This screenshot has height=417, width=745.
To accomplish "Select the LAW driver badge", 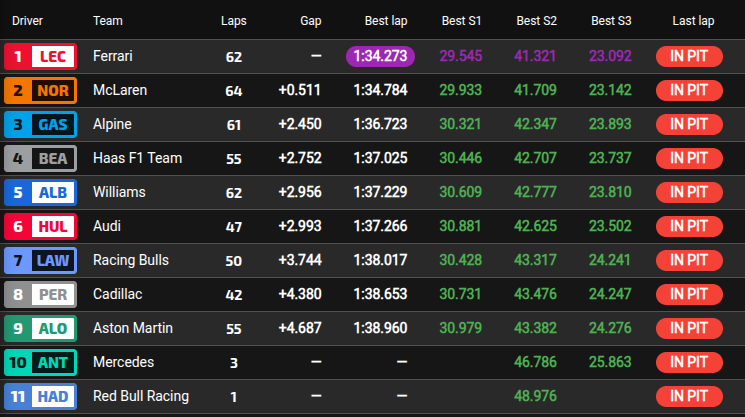I will point(39,261).
